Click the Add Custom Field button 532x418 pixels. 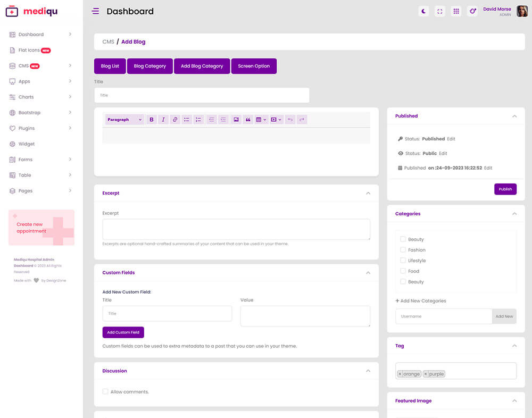(x=123, y=332)
